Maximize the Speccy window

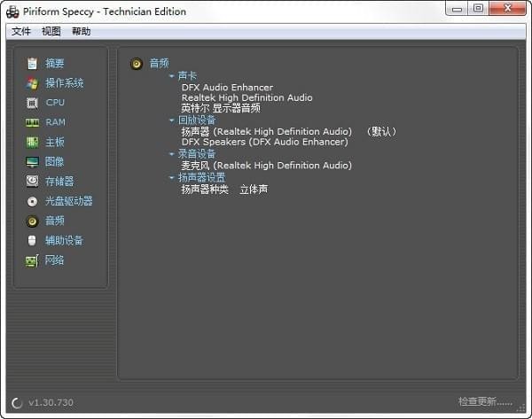478,8
